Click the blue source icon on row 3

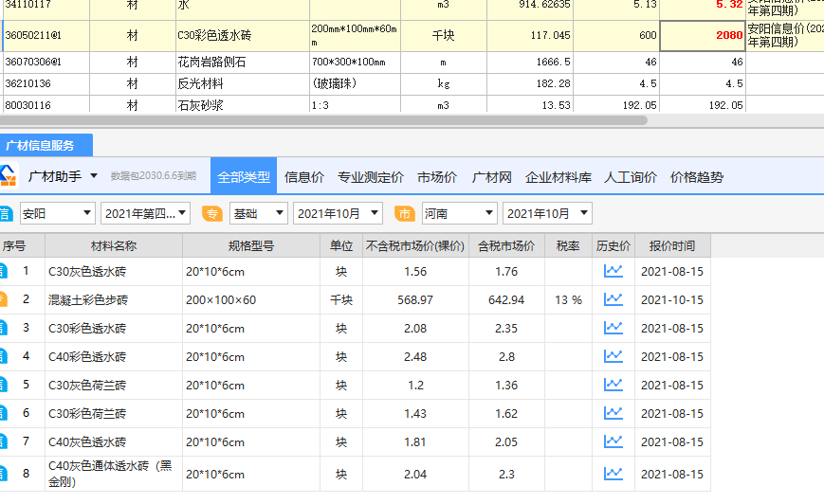pos(3,328)
